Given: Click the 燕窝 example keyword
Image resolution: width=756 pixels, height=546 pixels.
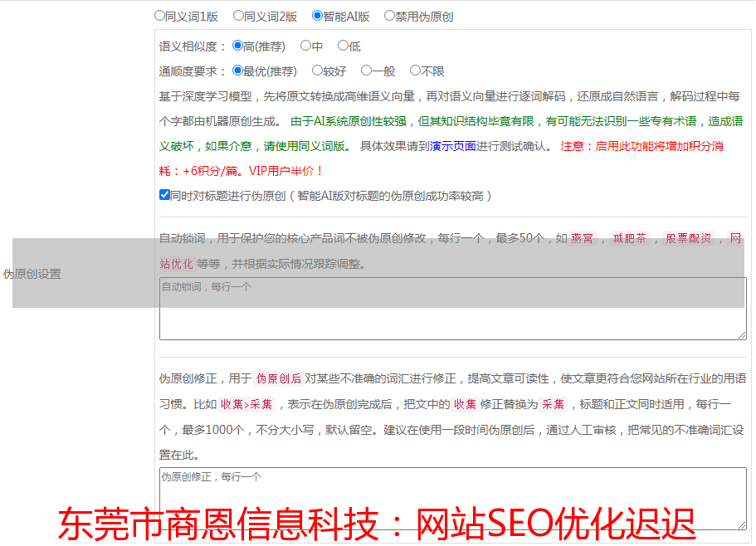Looking at the screenshot, I should tap(582, 238).
